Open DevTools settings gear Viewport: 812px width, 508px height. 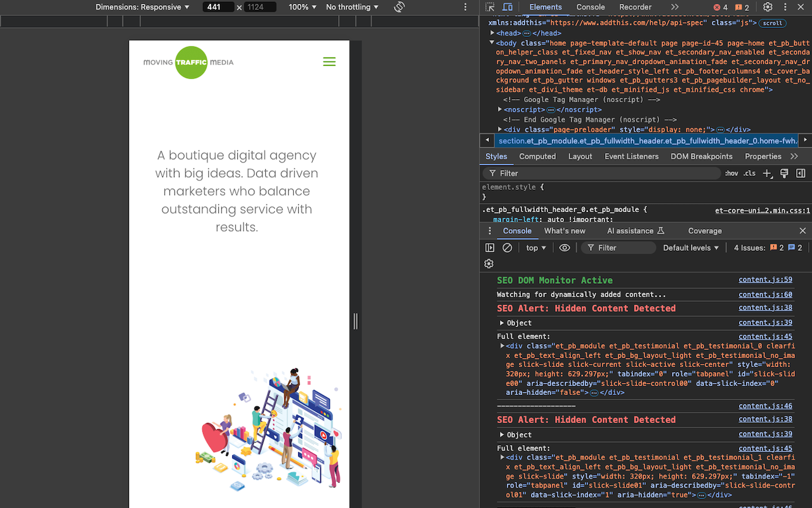pos(768,7)
